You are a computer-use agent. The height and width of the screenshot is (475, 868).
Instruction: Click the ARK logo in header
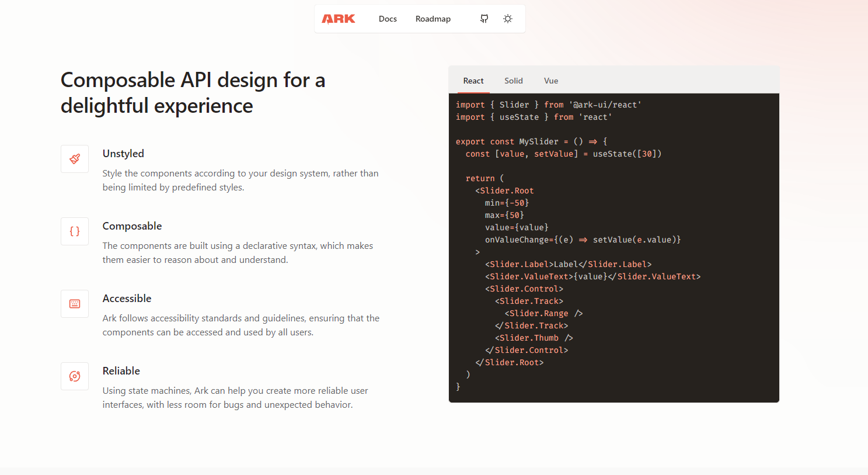point(339,19)
